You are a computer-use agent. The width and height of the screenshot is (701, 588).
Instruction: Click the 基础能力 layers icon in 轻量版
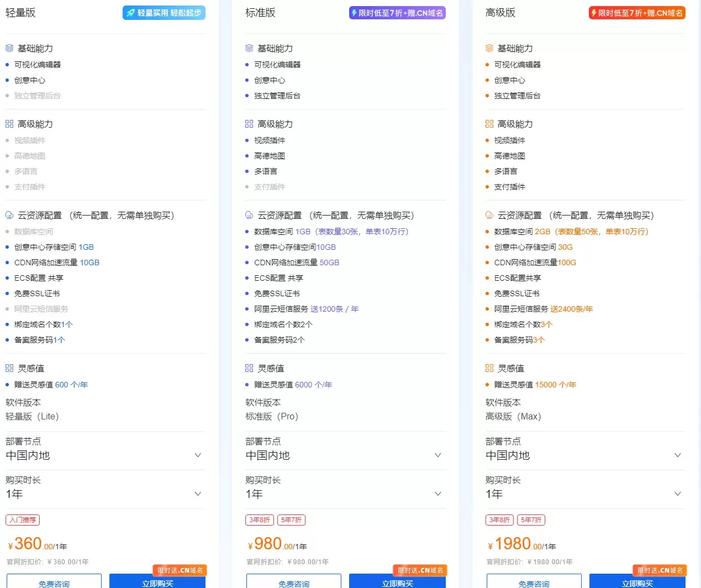pos(9,48)
